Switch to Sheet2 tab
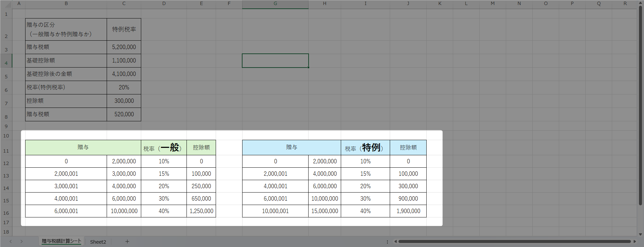 98,242
